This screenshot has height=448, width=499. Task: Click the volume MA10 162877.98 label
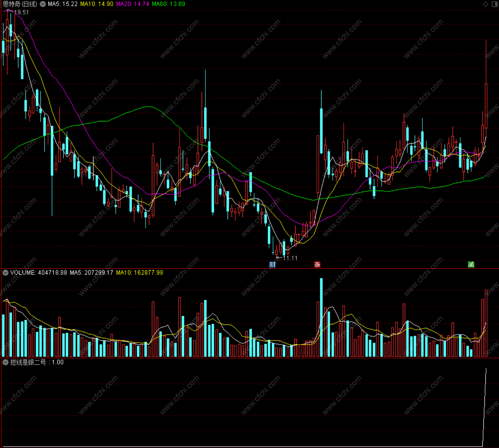click(x=140, y=273)
